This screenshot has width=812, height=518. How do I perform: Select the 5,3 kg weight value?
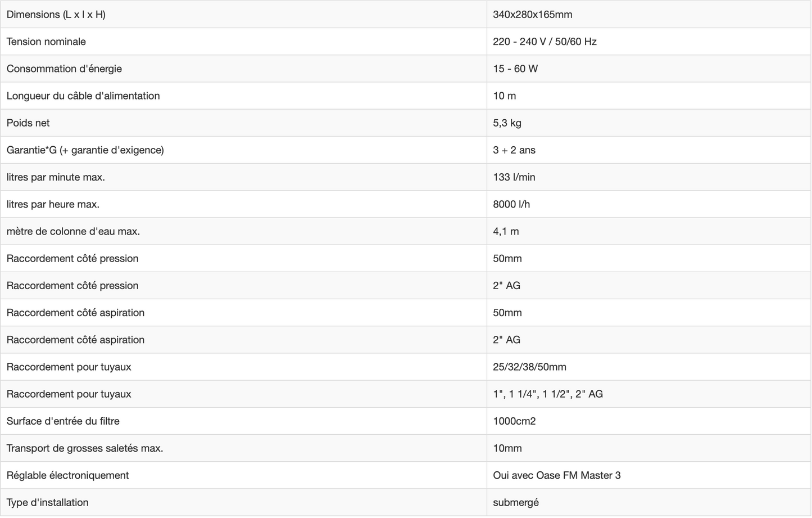coord(507,123)
